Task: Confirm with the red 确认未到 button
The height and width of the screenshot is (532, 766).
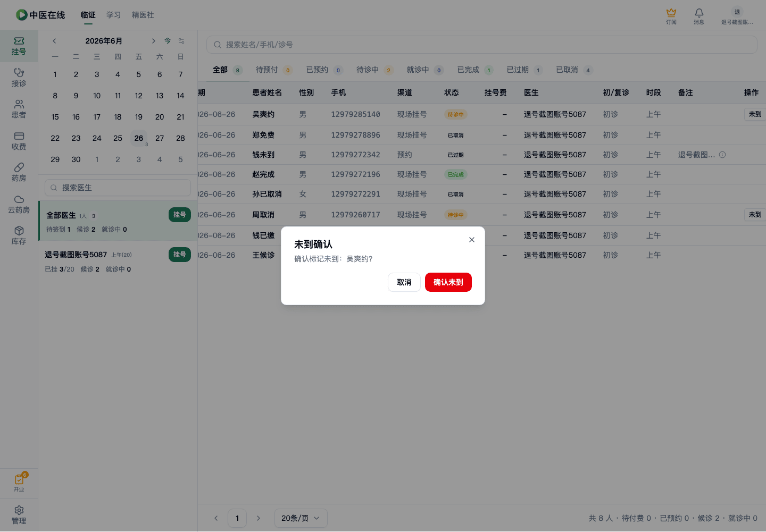Action: (448, 282)
